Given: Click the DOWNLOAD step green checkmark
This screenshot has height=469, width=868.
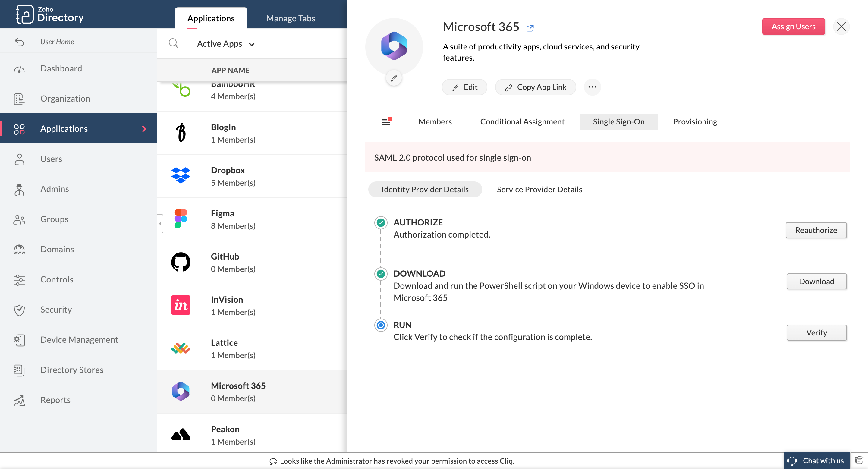Looking at the screenshot, I should [x=381, y=274].
